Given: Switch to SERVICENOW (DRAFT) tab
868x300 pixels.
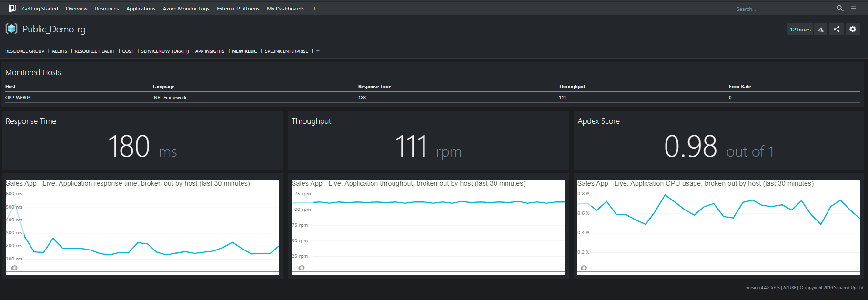Looking at the screenshot, I should [165, 51].
